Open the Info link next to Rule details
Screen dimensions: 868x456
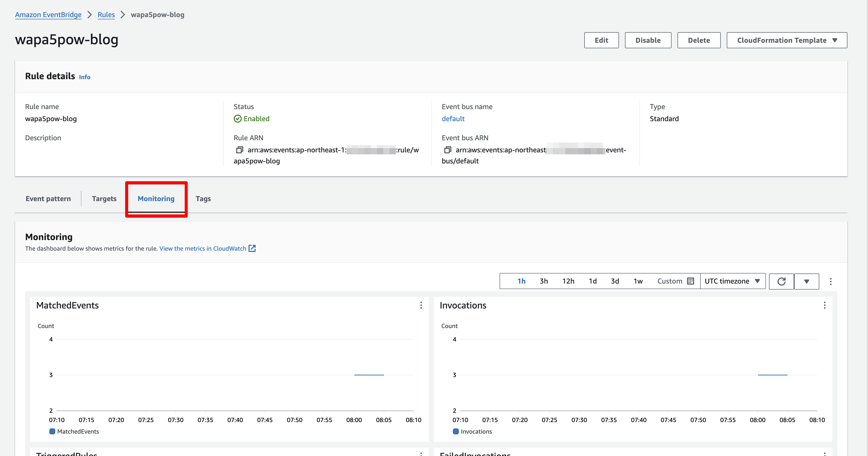[x=85, y=77]
